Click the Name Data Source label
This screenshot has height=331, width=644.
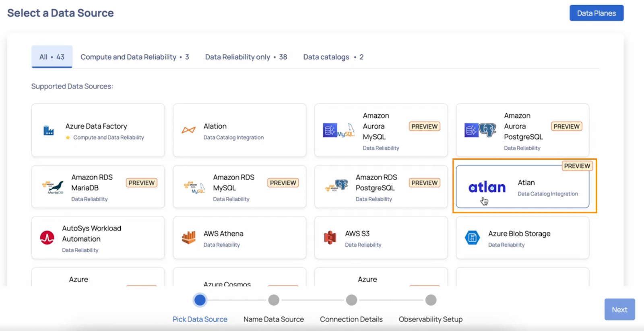(274, 319)
